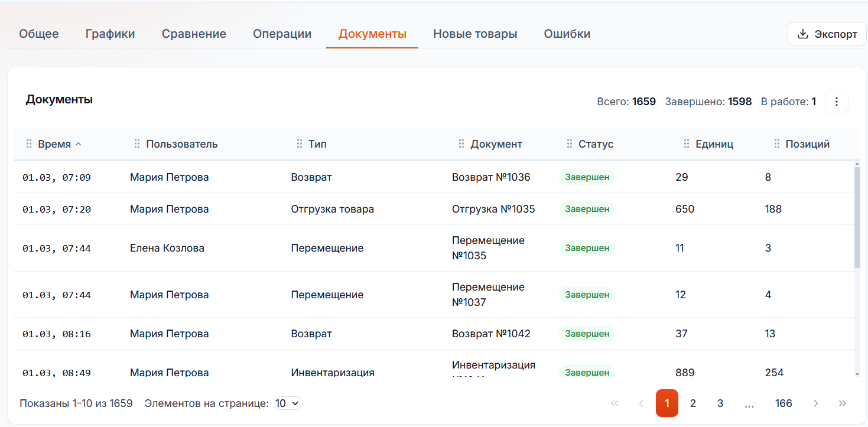The image size is (868, 427).
Task: Open the Операции tab
Action: [282, 34]
